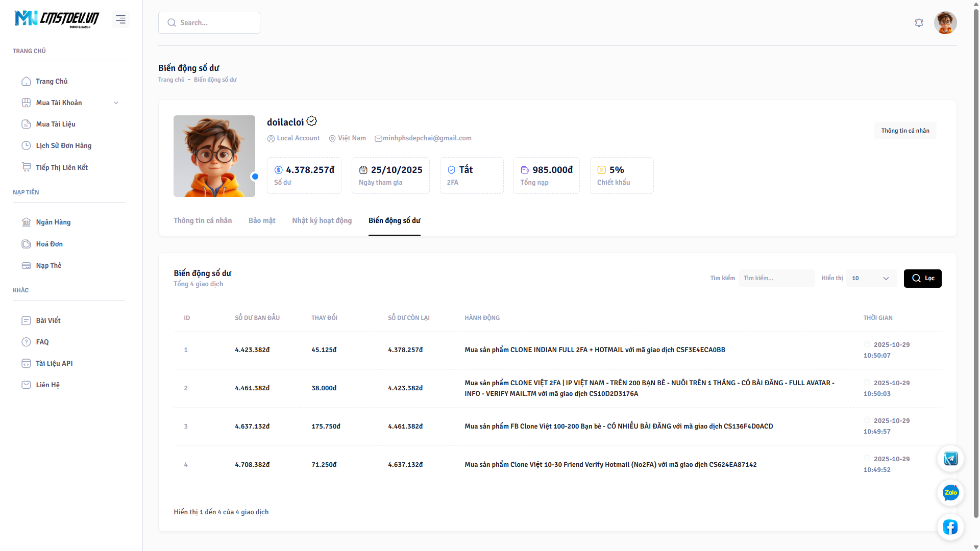Expand the Mua Tài Khoản submenu chevron
The width and height of the screenshot is (980, 551).
116,103
